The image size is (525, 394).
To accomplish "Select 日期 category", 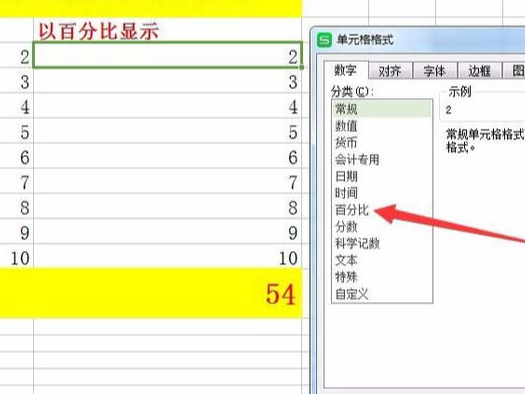I will click(382, 176).
